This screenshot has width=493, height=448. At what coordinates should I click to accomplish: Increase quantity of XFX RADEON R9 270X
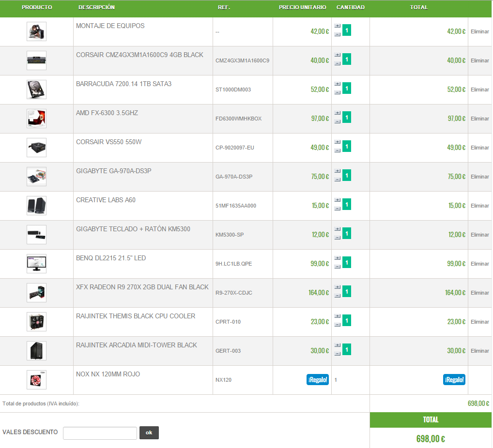(338, 287)
